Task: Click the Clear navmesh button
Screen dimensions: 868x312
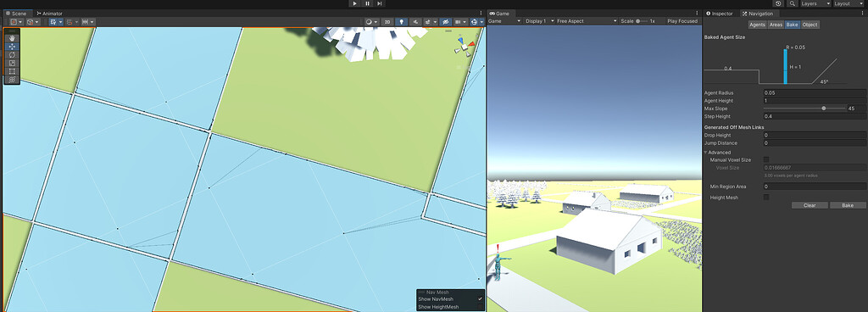Action: coord(810,205)
